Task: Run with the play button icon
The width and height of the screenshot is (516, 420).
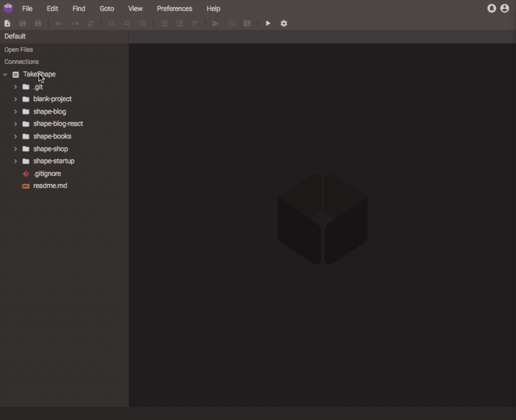Action: tap(268, 24)
